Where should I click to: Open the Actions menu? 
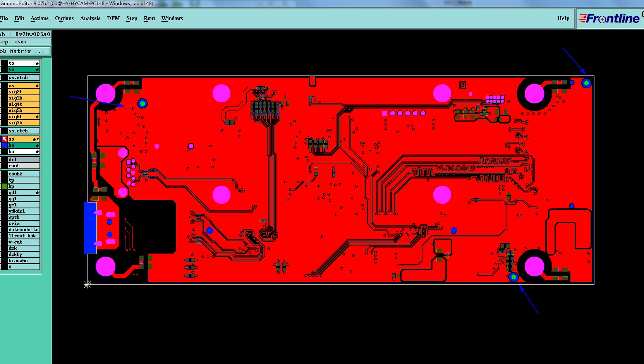click(x=39, y=18)
